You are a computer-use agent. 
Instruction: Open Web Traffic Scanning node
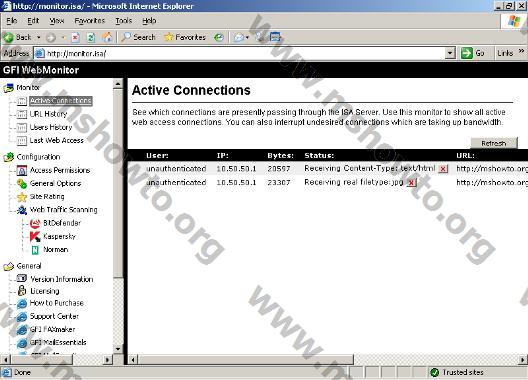point(64,210)
